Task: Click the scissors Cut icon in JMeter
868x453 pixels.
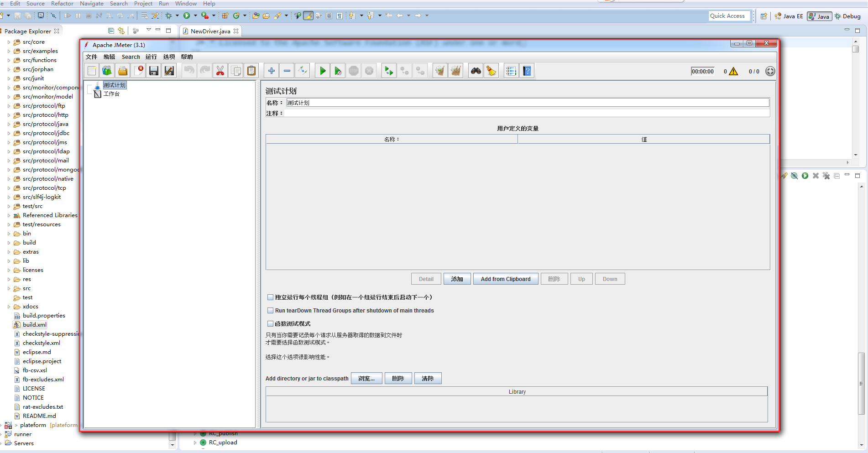Action: (x=220, y=71)
